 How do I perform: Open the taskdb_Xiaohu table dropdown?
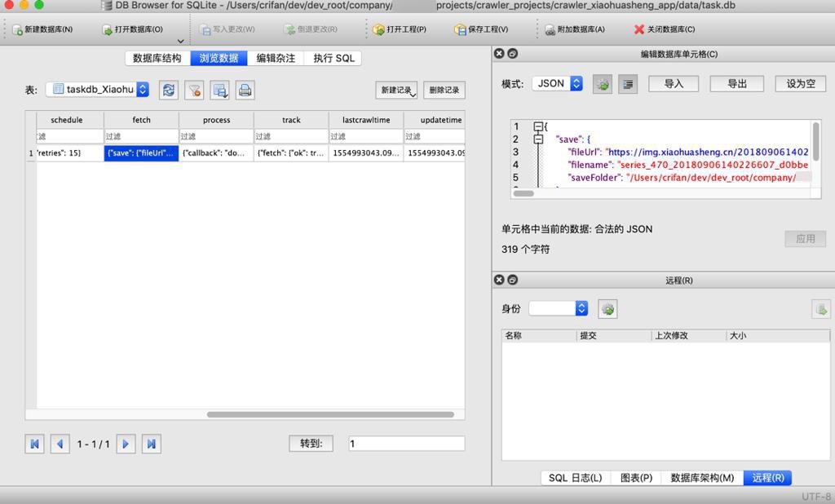coord(98,90)
